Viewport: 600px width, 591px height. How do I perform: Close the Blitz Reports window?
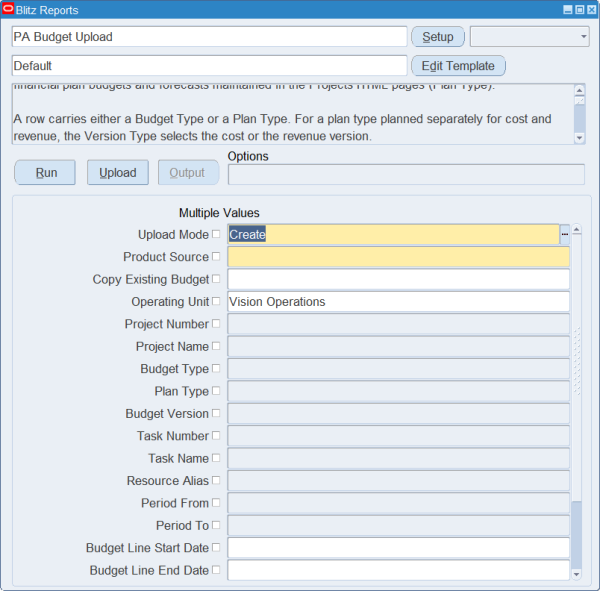592,10
